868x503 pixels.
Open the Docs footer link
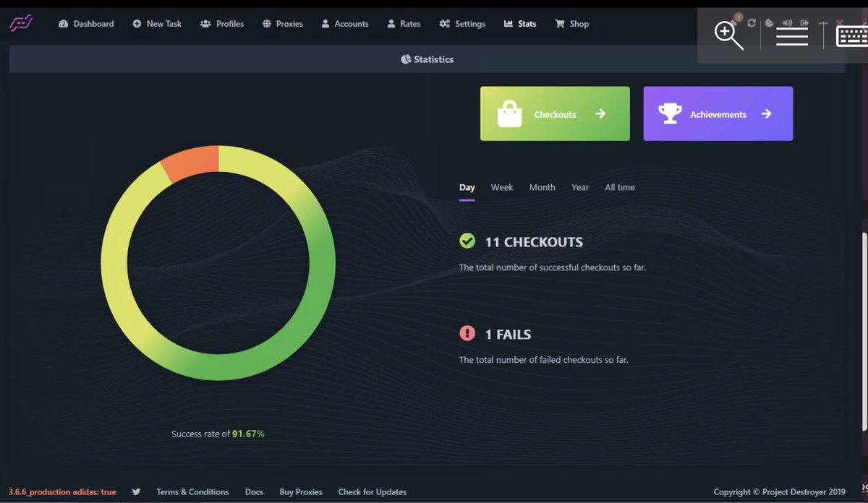[x=254, y=491]
